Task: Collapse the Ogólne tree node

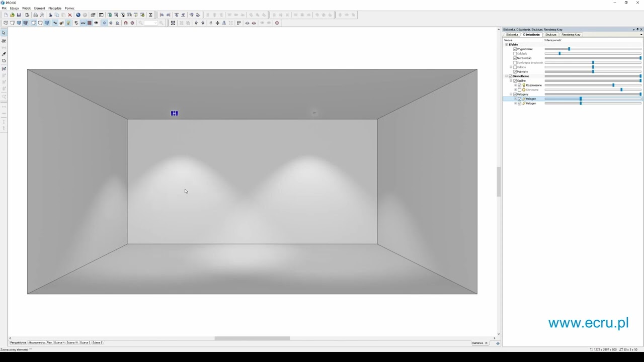Action: pos(511,80)
